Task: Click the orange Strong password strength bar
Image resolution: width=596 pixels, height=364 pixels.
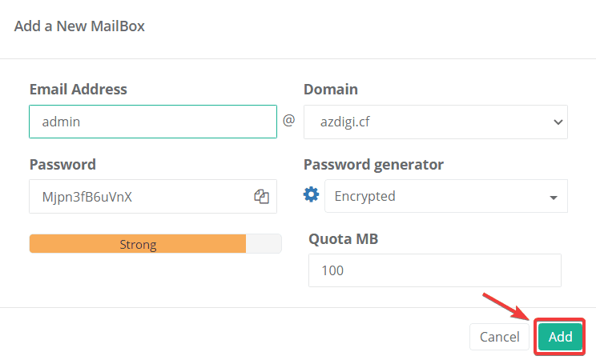Action: (138, 244)
